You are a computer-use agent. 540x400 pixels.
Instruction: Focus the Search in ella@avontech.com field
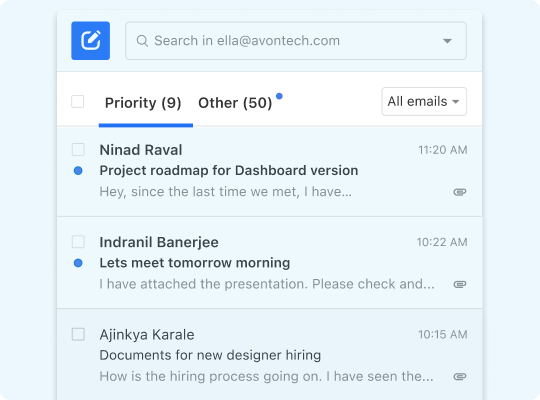(296, 41)
